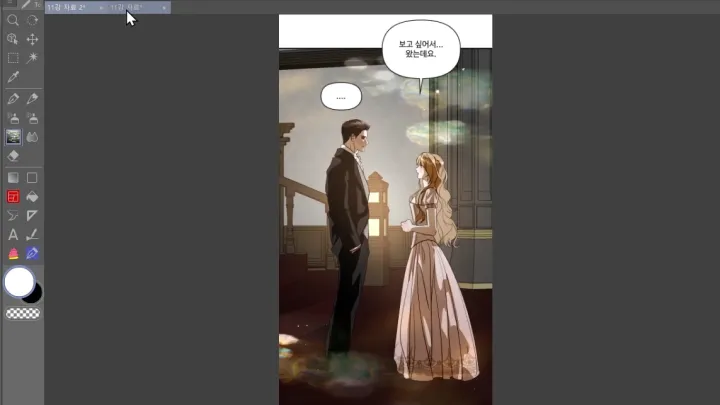Click the small '....' speech balloon
This screenshot has height=405, width=720.
click(x=341, y=96)
